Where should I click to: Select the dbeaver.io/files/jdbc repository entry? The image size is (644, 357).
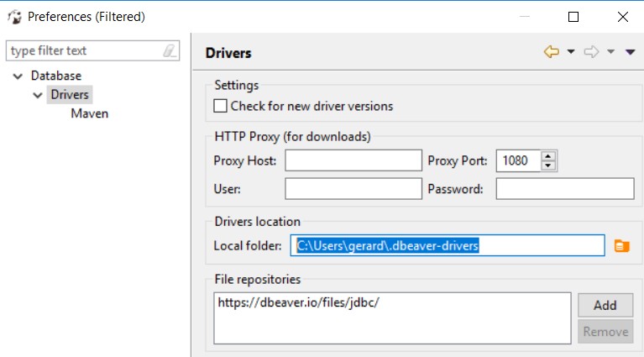coord(298,302)
